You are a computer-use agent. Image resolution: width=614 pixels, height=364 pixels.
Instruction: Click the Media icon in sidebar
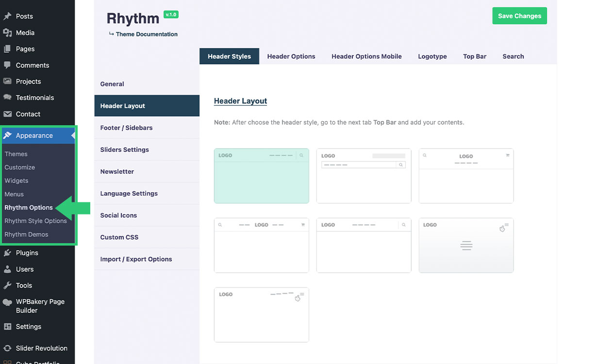(7, 33)
